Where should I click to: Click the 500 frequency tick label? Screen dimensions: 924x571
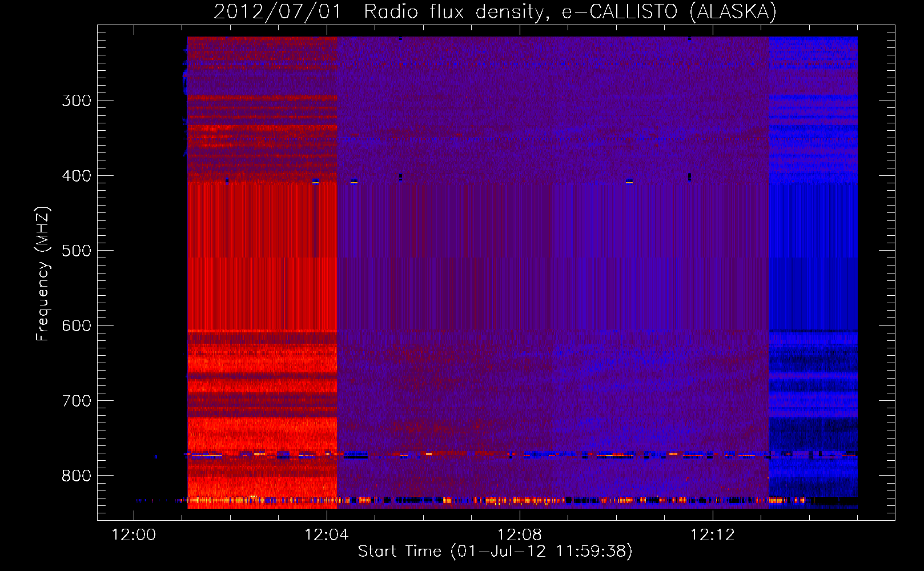coord(77,251)
